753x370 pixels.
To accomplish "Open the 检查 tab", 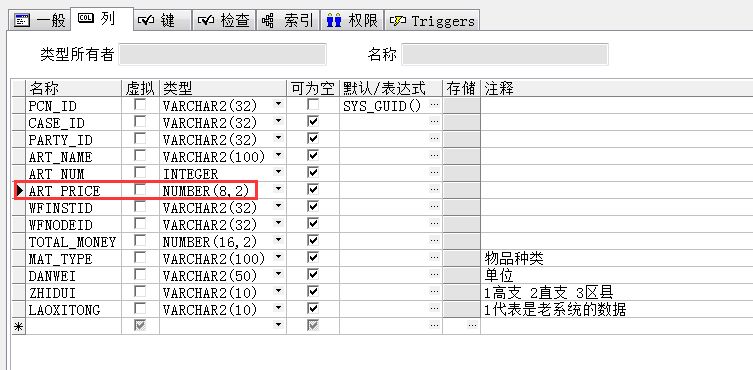I will click(x=224, y=21).
